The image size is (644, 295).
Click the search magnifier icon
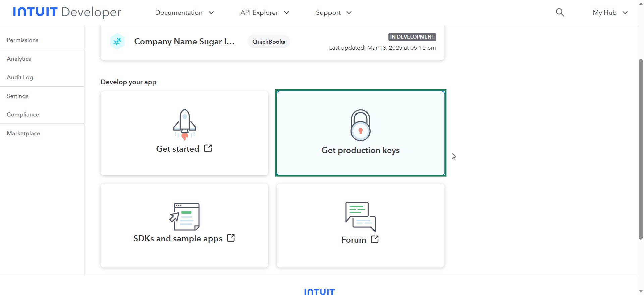coord(560,13)
